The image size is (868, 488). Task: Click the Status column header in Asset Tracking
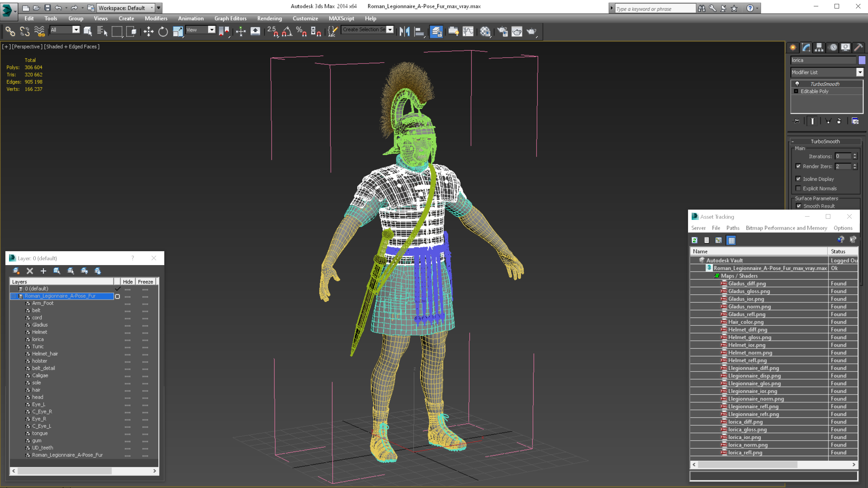point(842,251)
